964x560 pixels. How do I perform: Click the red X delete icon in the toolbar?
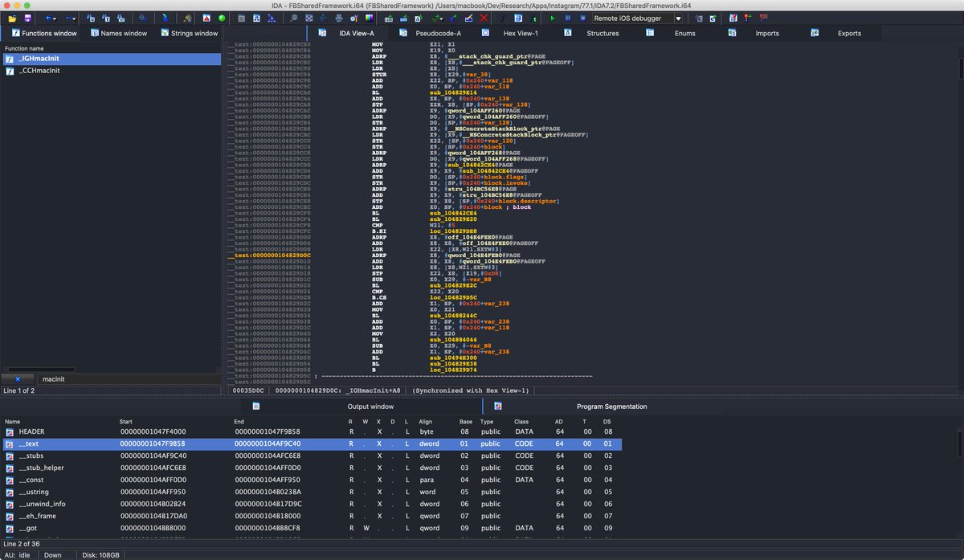click(x=484, y=18)
